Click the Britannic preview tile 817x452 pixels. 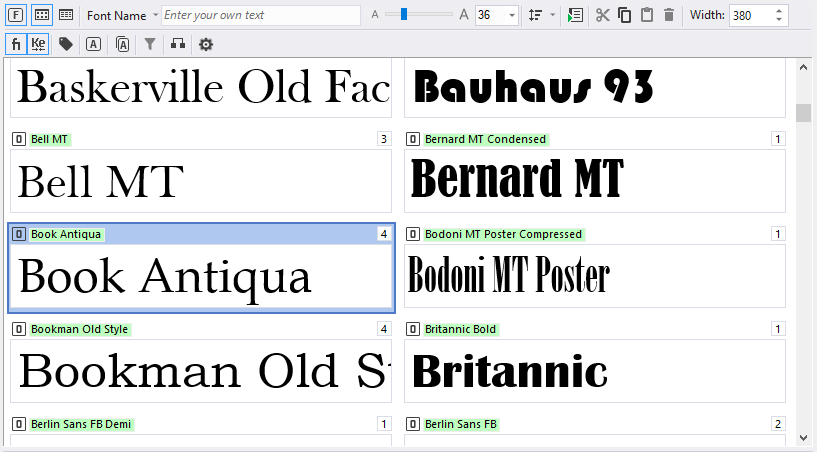tap(595, 371)
